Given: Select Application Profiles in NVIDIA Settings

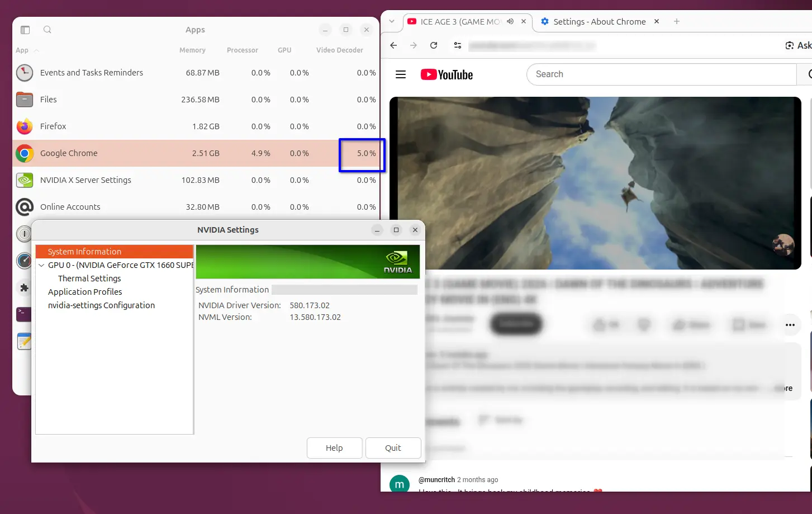Looking at the screenshot, I should pyautogui.click(x=85, y=292).
